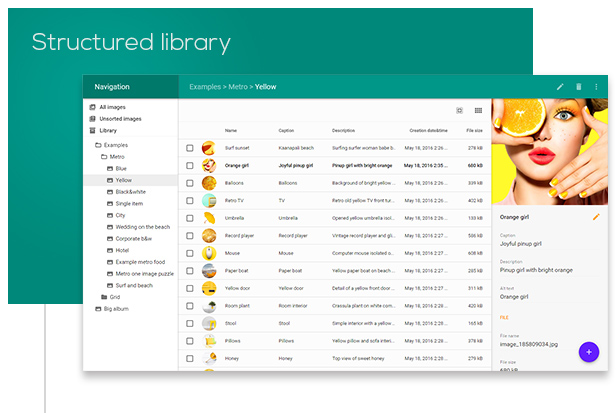Open the Yellow album in tree

click(131, 180)
